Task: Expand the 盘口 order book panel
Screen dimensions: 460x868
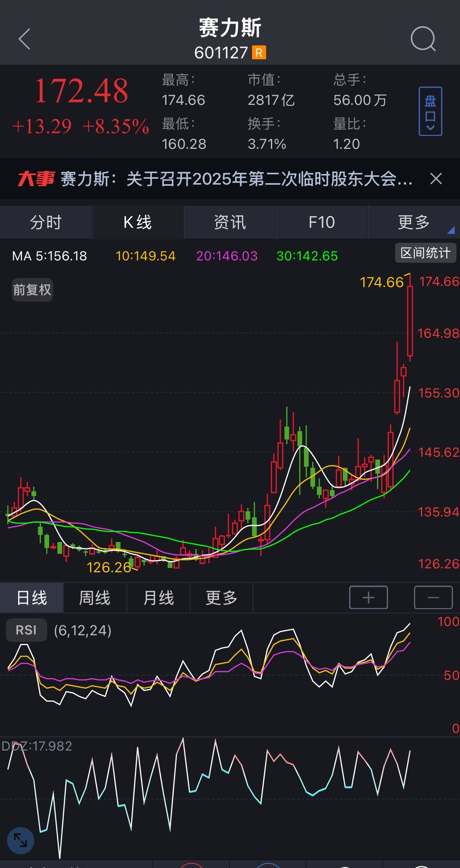Action: point(430,111)
